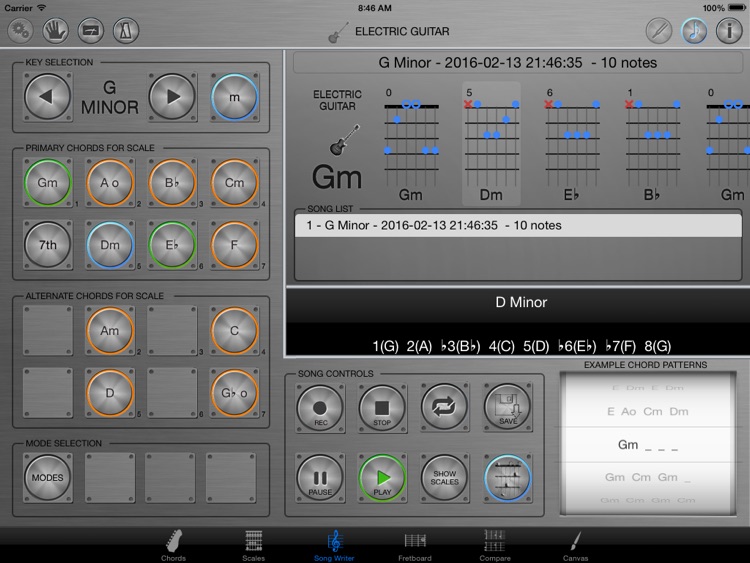750x563 pixels.
Task: Open the settings gear icon
Action: coord(20,30)
